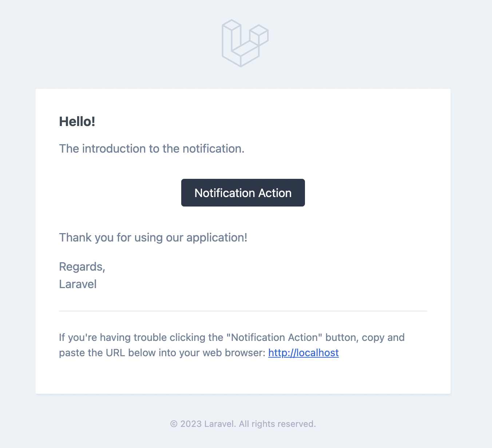Screen dimensions: 492x448
Task: Click the quoted "Notification Action" text in the help note
Action: point(274,337)
